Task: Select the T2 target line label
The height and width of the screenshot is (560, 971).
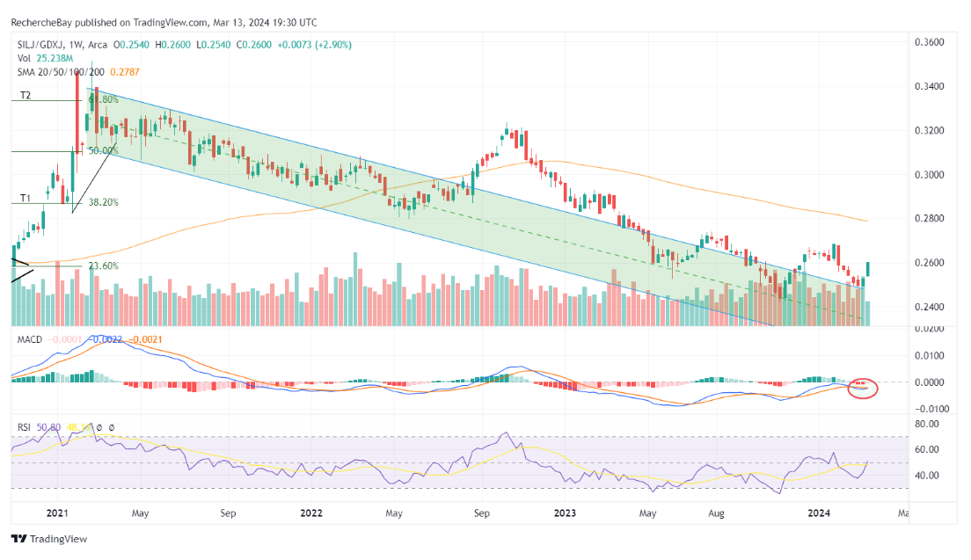Action: (x=27, y=95)
